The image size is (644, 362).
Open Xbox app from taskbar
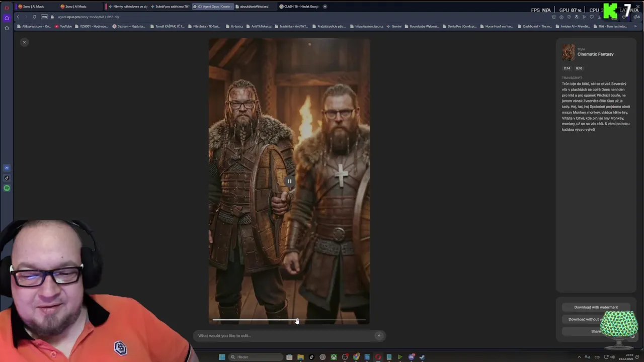coord(334,357)
